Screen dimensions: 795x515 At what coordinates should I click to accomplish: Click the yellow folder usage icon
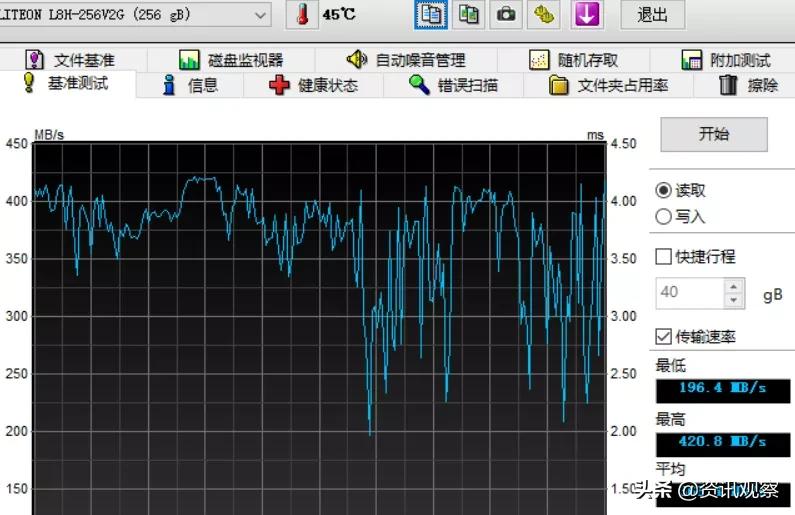tap(559, 85)
